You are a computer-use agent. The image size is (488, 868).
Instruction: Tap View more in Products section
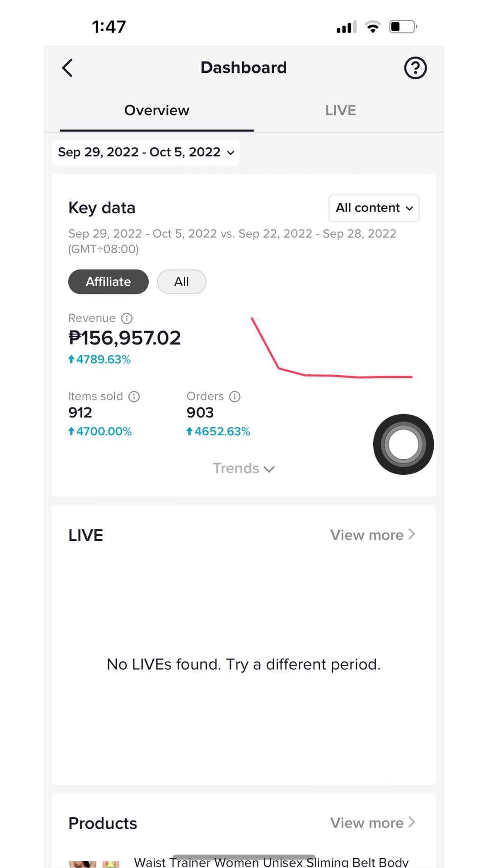pyautogui.click(x=372, y=823)
